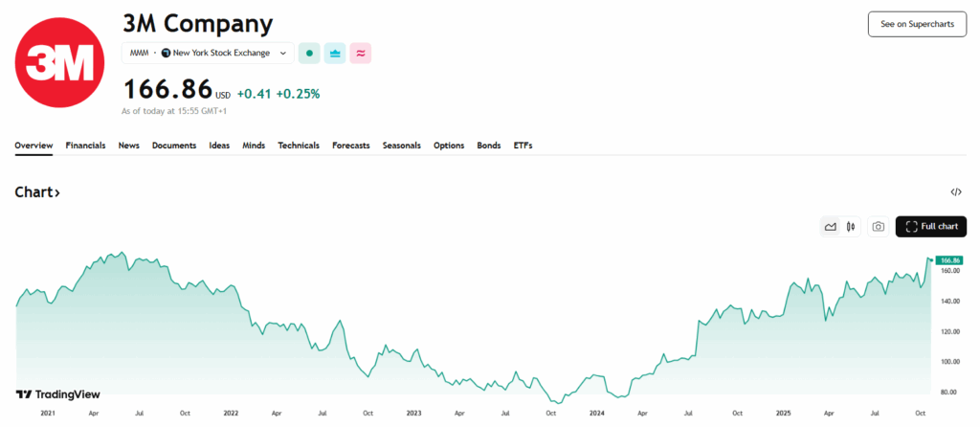Viewport: 980px width, 427px height.
Task: Click the green 166.86 price label
Action: pyautogui.click(x=948, y=260)
